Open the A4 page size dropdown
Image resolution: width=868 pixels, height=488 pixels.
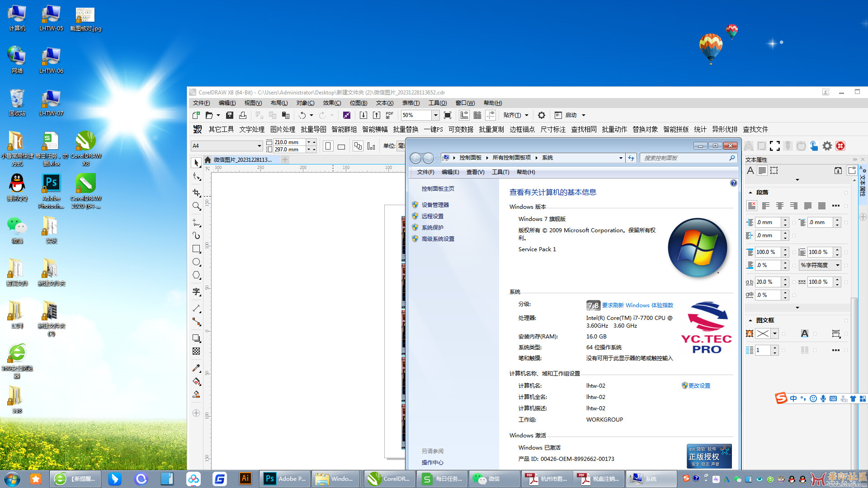coord(259,145)
